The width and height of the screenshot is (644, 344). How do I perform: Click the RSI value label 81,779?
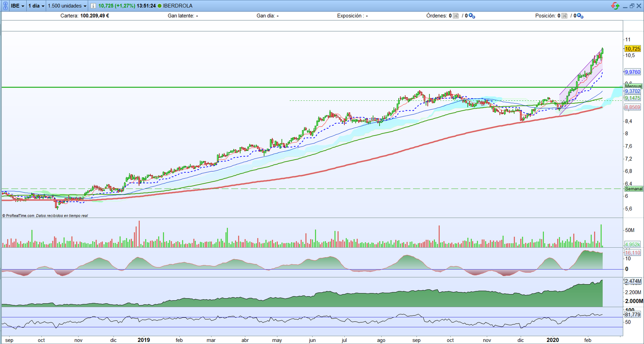coord(633,314)
